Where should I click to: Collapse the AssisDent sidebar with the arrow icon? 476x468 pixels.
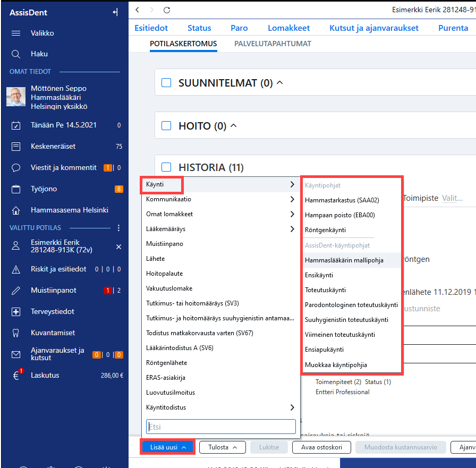[115, 12]
